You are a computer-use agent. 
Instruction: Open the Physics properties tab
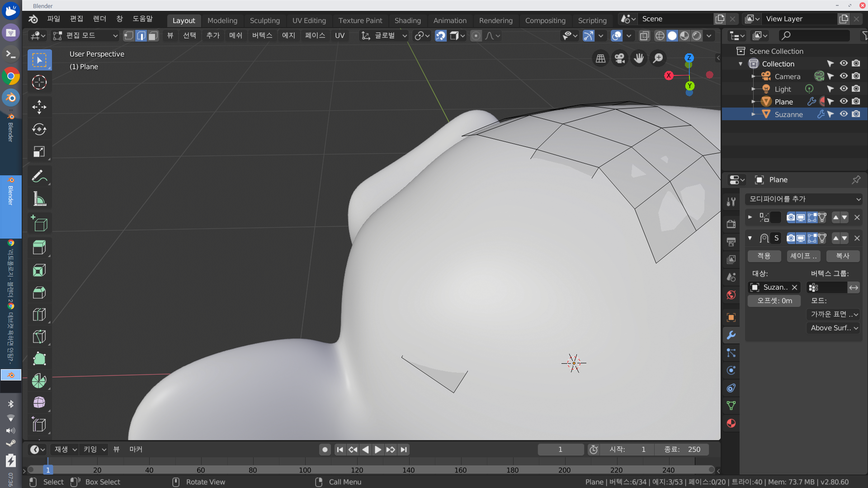click(x=731, y=371)
